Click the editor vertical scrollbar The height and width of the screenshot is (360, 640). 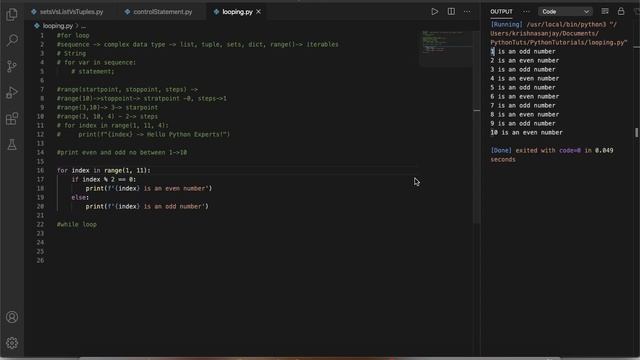[477, 127]
